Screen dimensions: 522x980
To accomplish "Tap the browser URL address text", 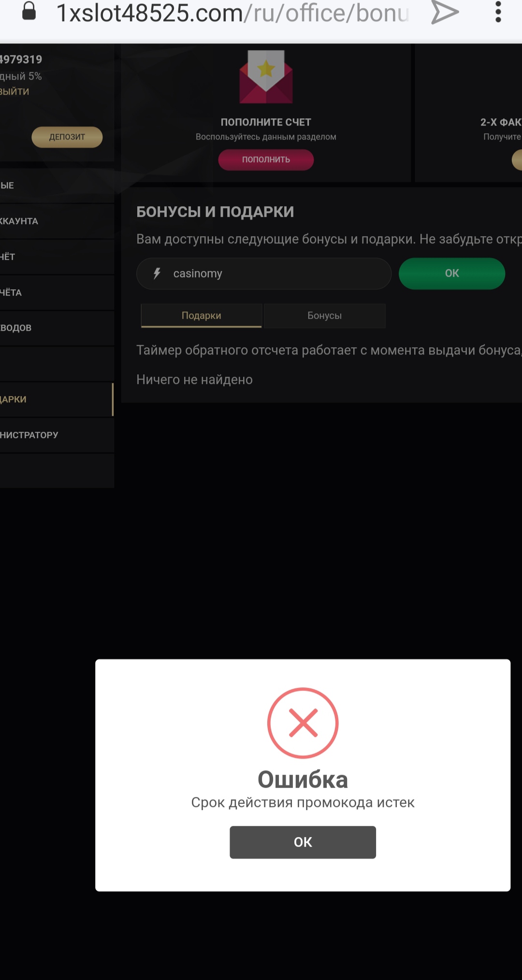I will tap(232, 13).
